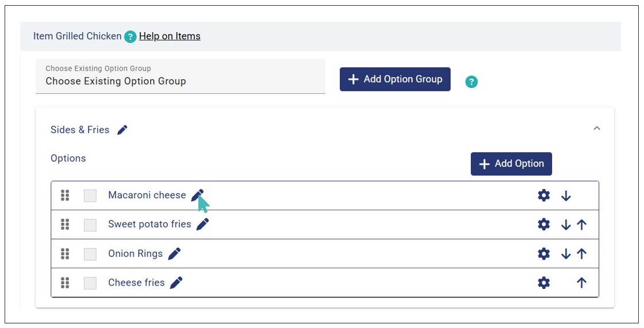
Task: Collapse the Sides & Fries panel
Action: click(x=596, y=128)
